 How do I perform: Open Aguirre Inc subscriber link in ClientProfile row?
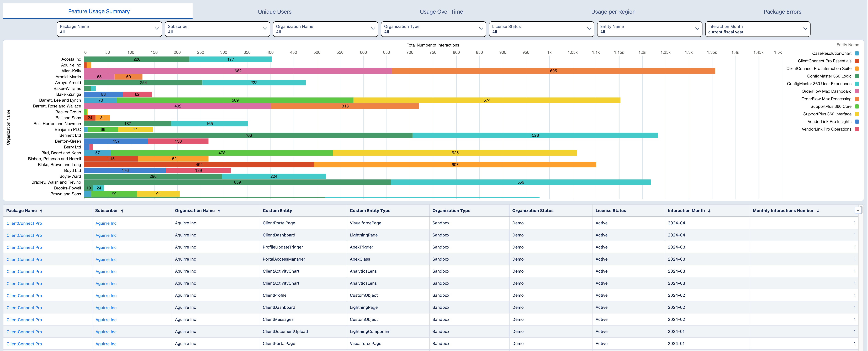106,296
